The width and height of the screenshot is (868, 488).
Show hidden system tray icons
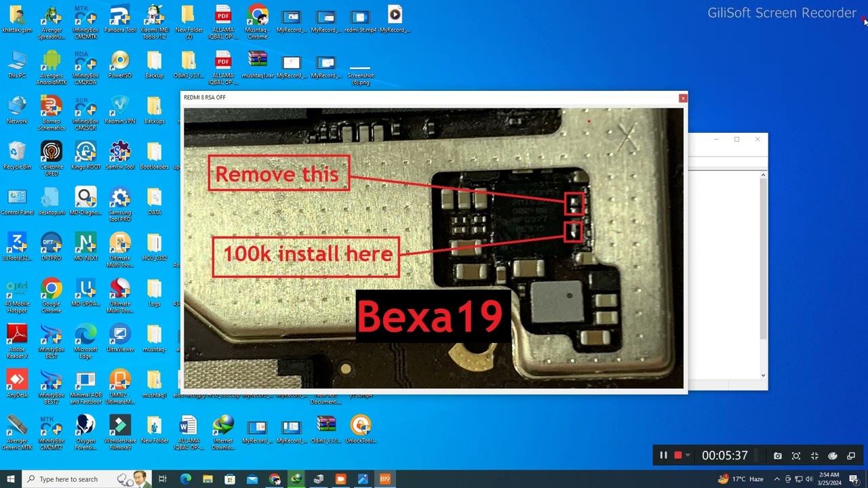(x=777, y=479)
